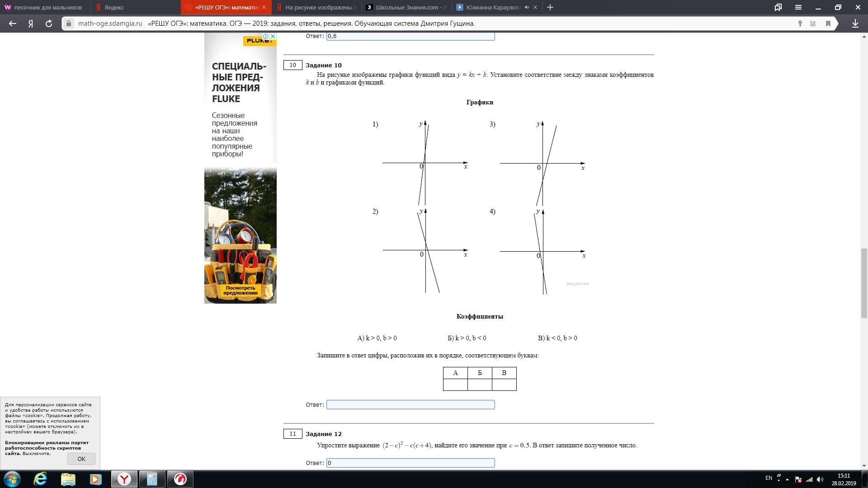868x488 pixels.
Task: Click the answer input field for Задание 10
Action: [x=410, y=404]
